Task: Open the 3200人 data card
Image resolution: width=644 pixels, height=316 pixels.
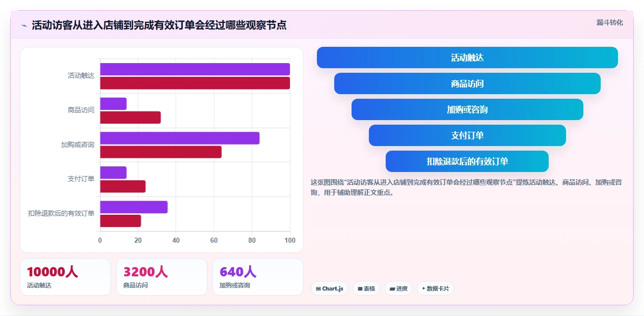Action: (x=162, y=277)
